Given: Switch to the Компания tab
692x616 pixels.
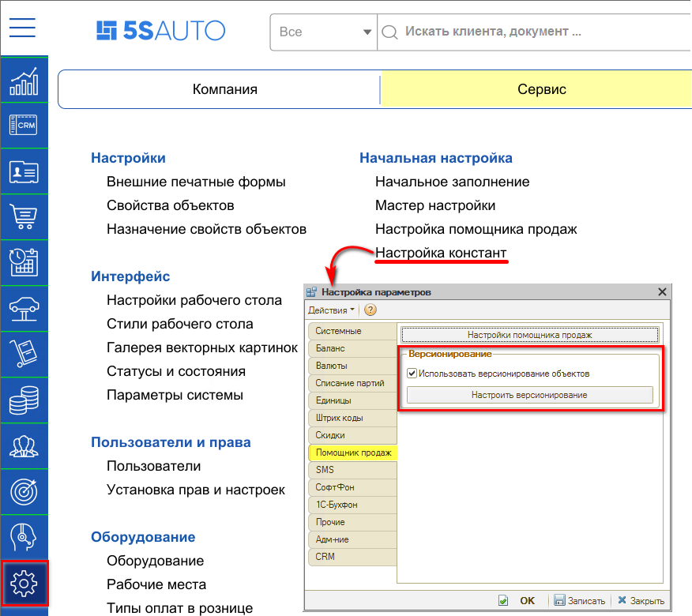Looking at the screenshot, I should click(x=225, y=89).
